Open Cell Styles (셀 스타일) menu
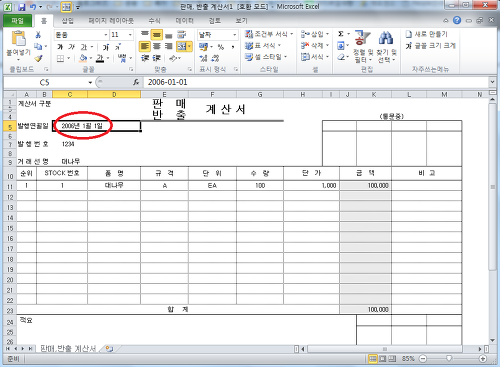The height and width of the screenshot is (367, 500). [x=266, y=57]
